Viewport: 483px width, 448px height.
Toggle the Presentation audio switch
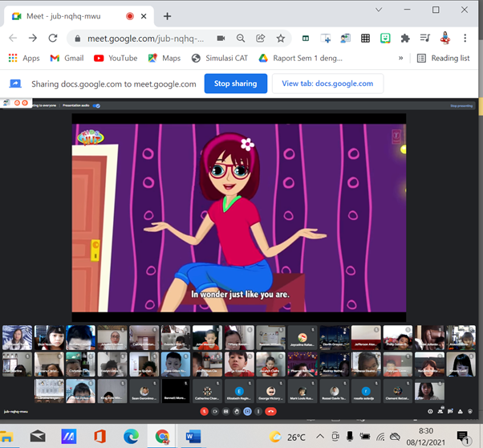[x=96, y=105]
